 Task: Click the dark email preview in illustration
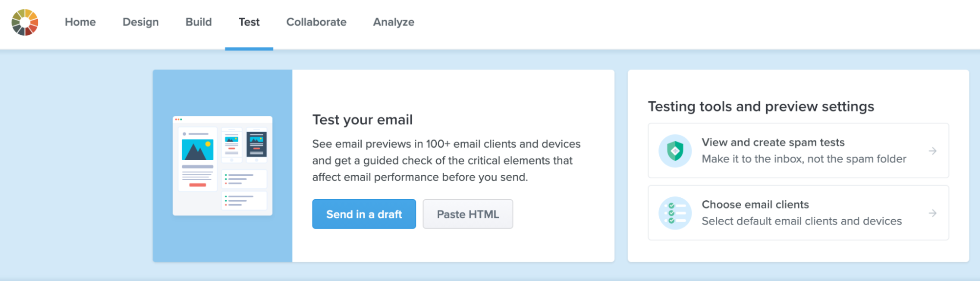[x=256, y=144]
